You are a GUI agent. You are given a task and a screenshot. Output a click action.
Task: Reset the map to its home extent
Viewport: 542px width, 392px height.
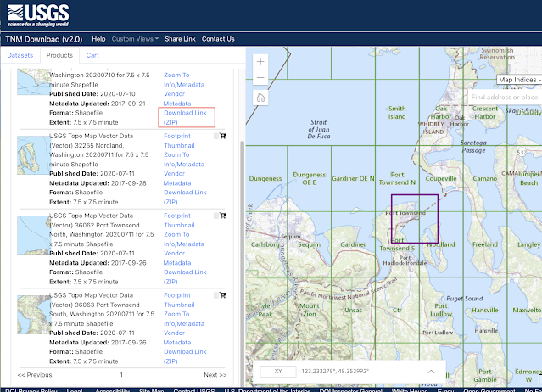tap(260, 98)
